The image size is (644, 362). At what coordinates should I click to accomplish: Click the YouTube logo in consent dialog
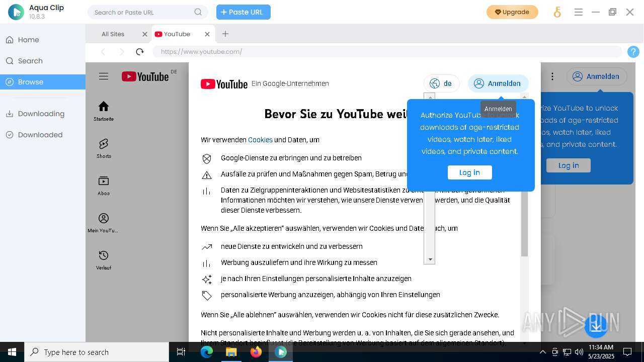click(224, 84)
